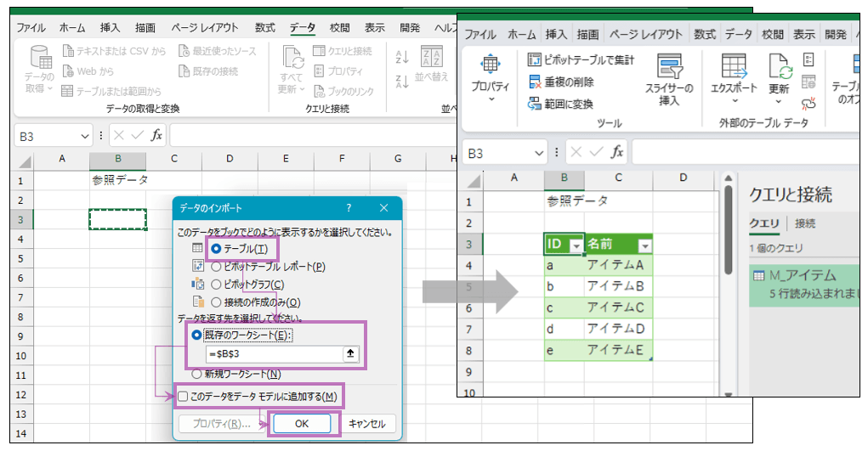Click the プロパティ command under クエリと接続
Viewport: 868px width, 451px height.
tap(338, 70)
